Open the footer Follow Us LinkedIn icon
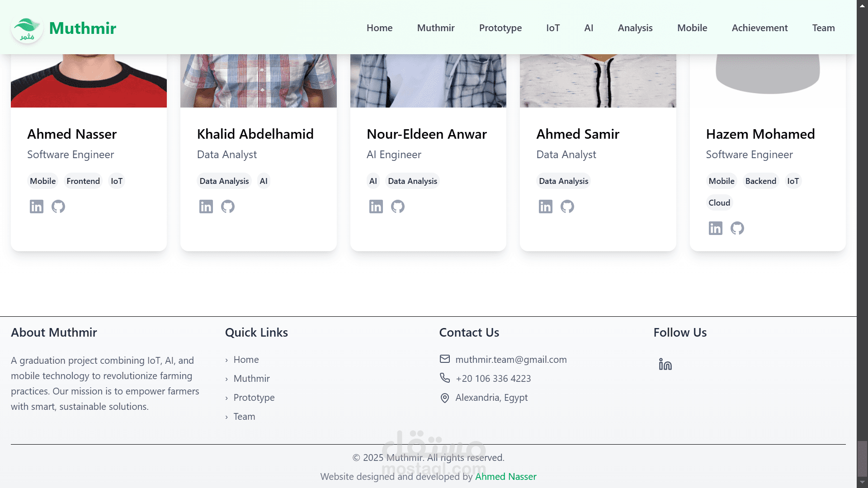Viewport: 868px width, 488px height. [x=665, y=364]
